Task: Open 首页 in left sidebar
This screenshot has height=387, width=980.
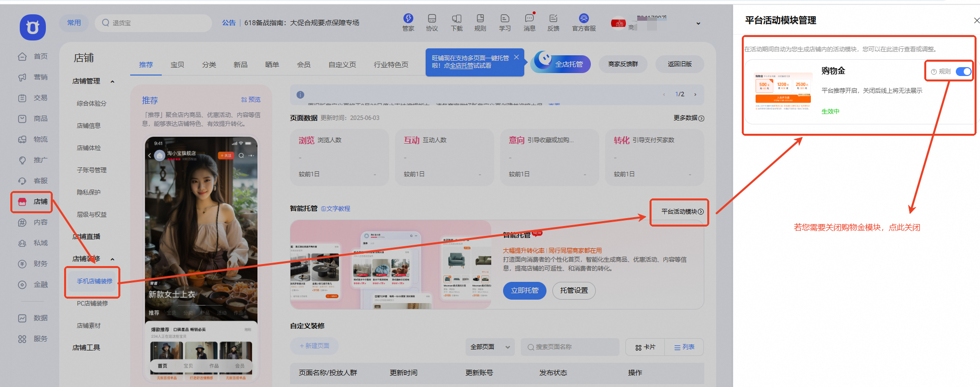Action: tap(33, 56)
